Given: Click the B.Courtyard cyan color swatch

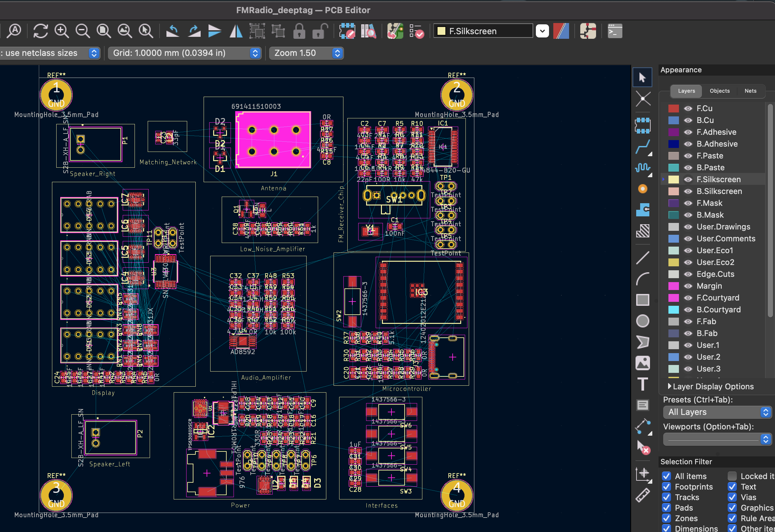Looking at the screenshot, I should click(673, 310).
